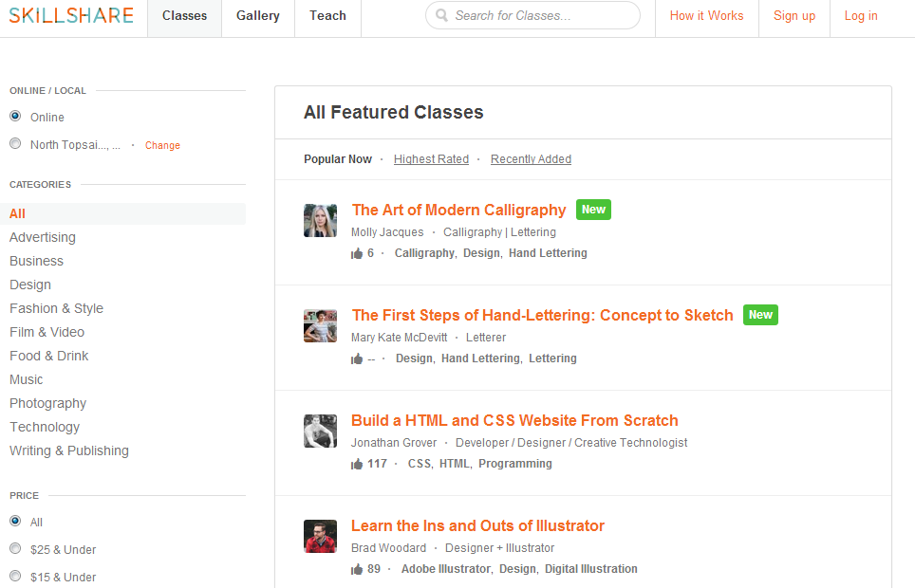Screen dimensions: 915x588
Task: Open the Gallery tab
Action: point(258,18)
